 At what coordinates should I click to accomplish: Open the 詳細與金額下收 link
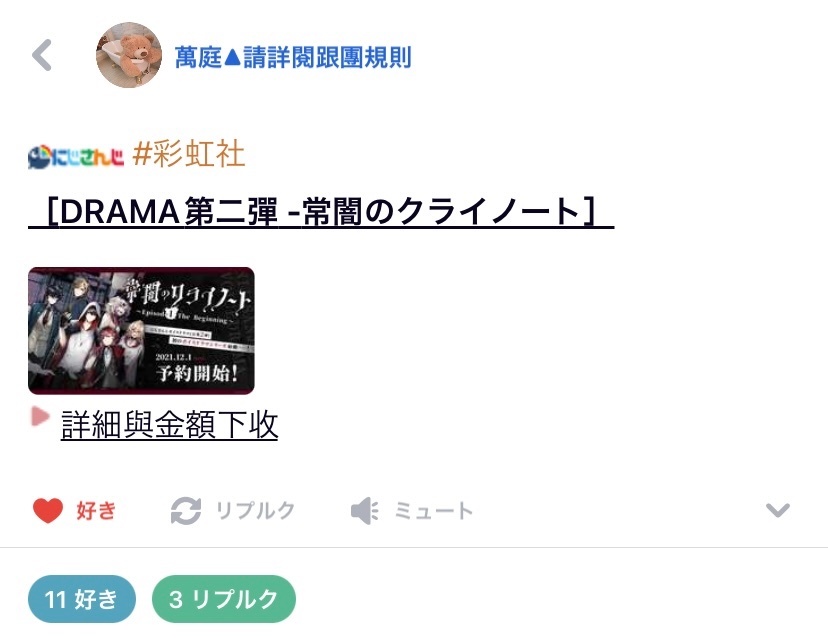coord(170,424)
